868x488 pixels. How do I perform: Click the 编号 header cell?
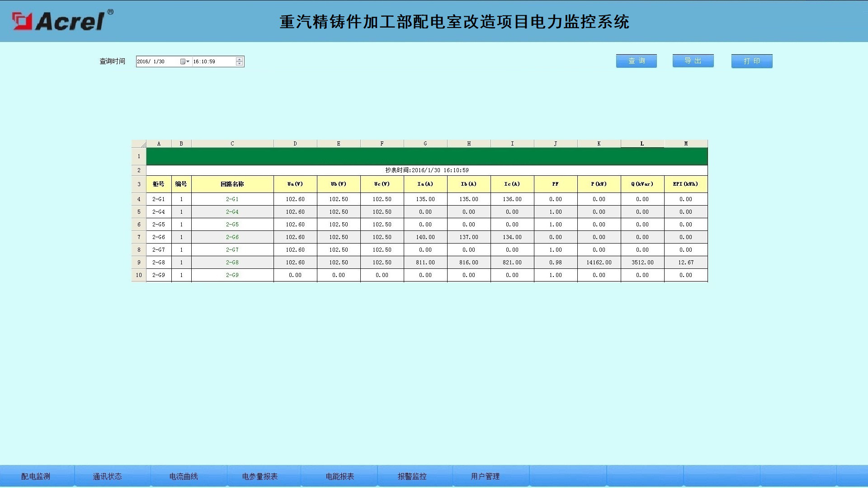[x=181, y=184]
